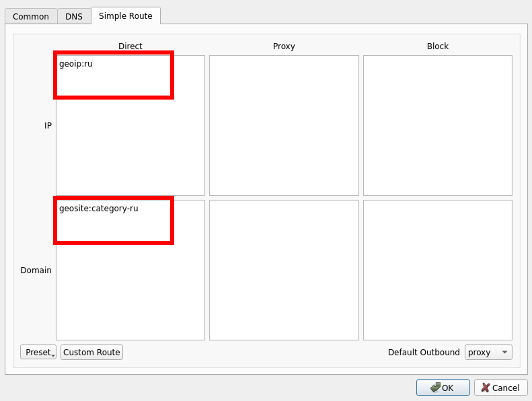Click the Block column header label

pos(437,46)
